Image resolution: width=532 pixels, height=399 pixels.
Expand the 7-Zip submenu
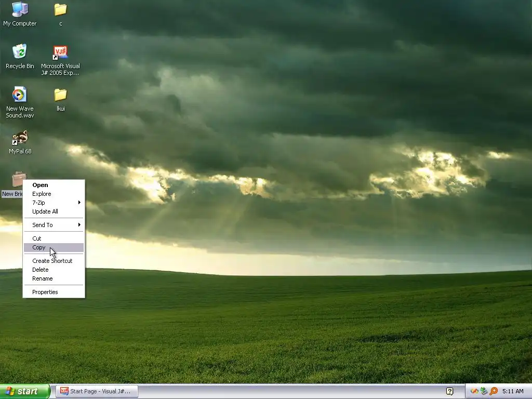pyautogui.click(x=54, y=203)
